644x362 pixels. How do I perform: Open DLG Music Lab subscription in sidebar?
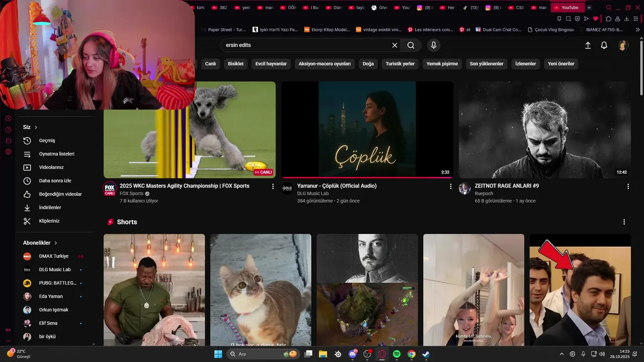click(54, 269)
